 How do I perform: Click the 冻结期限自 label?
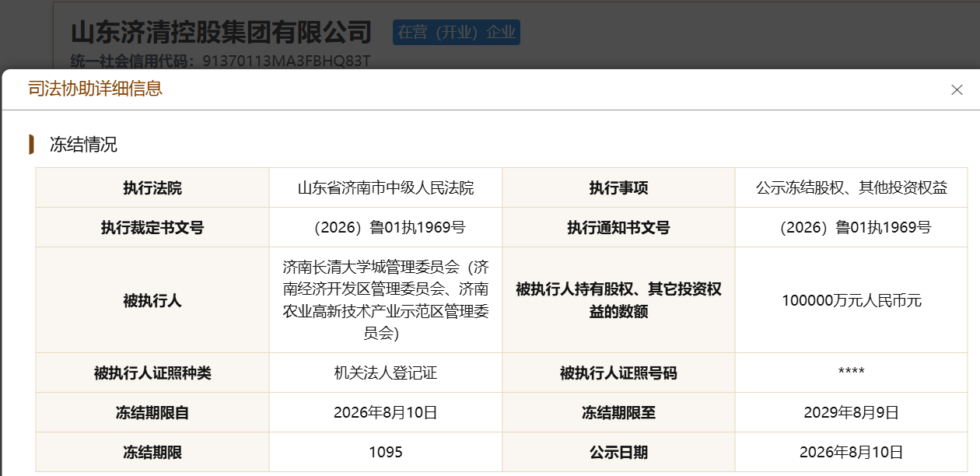point(152,413)
